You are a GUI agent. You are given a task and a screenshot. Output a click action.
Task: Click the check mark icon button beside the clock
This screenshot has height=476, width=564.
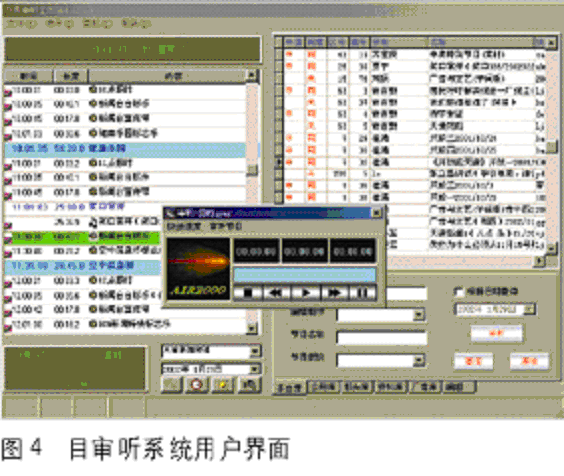(172, 385)
